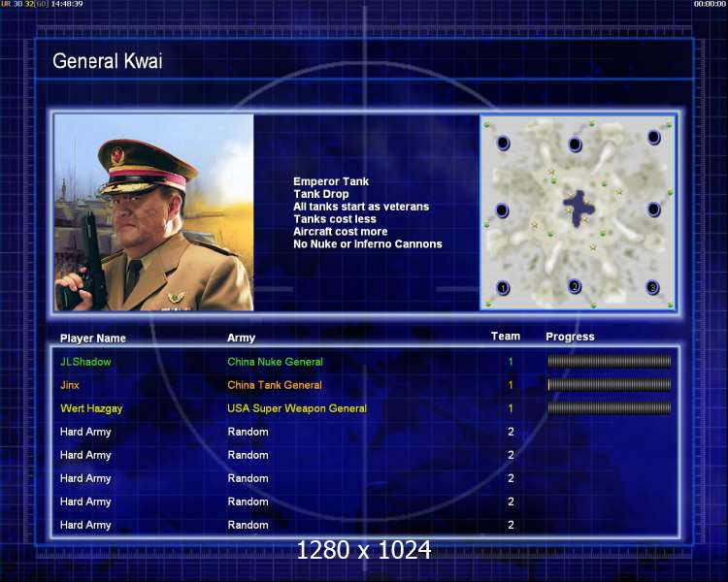Select player name Wert Hazgay
Image resolution: width=728 pixels, height=582 pixels.
point(91,408)
